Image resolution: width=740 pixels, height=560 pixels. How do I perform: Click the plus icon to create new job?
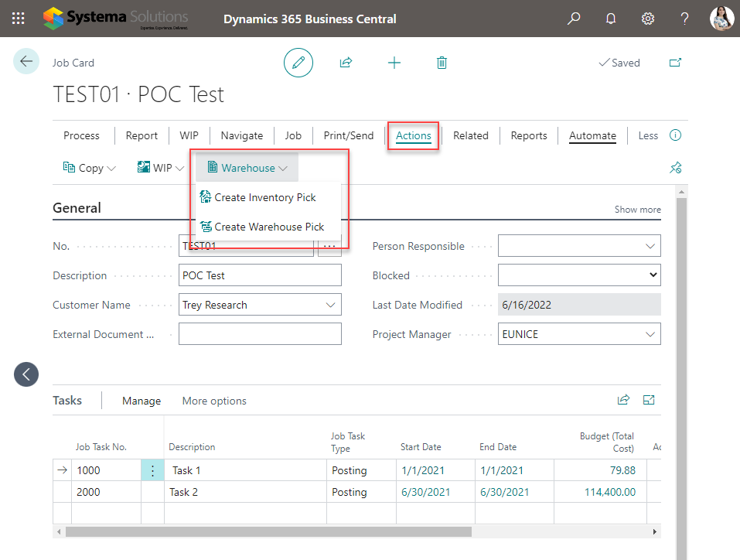pyautogui.click(x=394, y=63)
